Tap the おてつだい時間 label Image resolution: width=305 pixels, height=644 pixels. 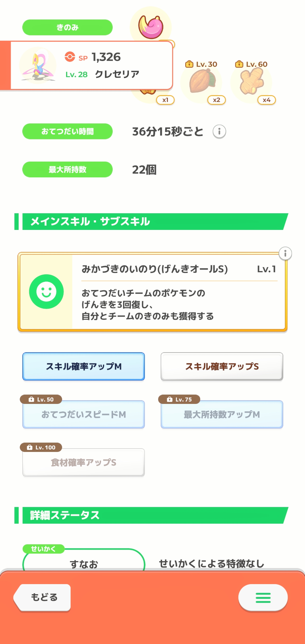[67, 131]
